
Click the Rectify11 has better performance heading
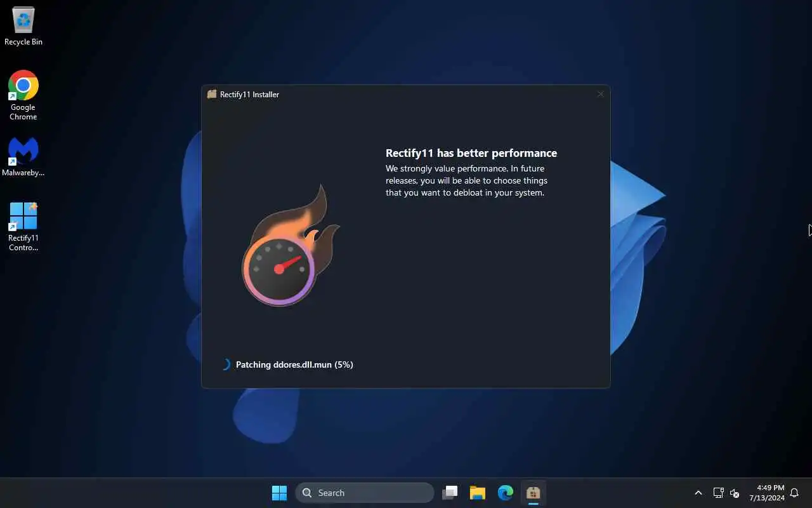(x=471, y=153)
